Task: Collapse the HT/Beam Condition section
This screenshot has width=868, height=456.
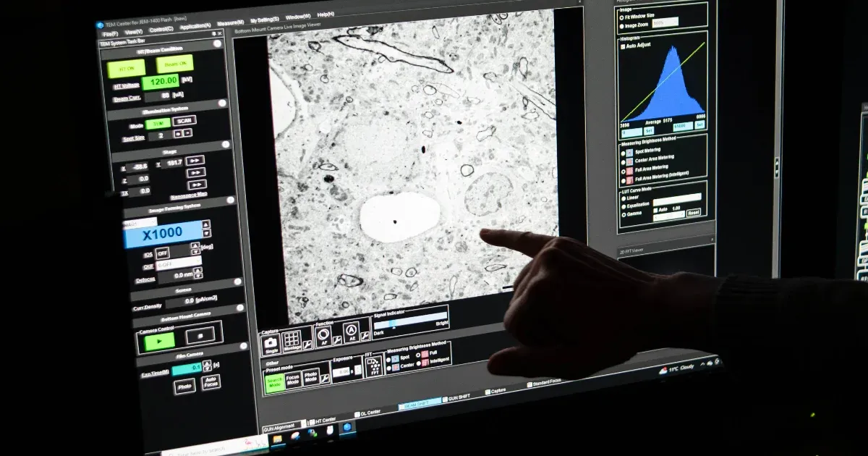Action: [x=218, y=43]
